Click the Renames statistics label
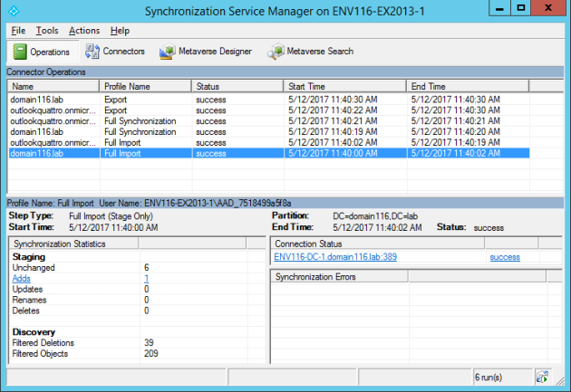Screen dimensions: 571x392 [x=29, y=300]
